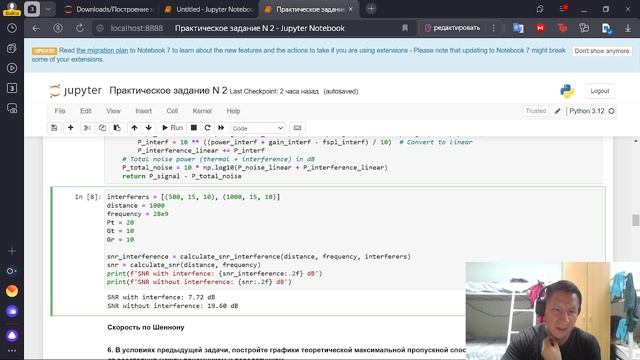640x360 pixels.
Task: Open tab group counter icon
Action: click(x=31, y=9)
